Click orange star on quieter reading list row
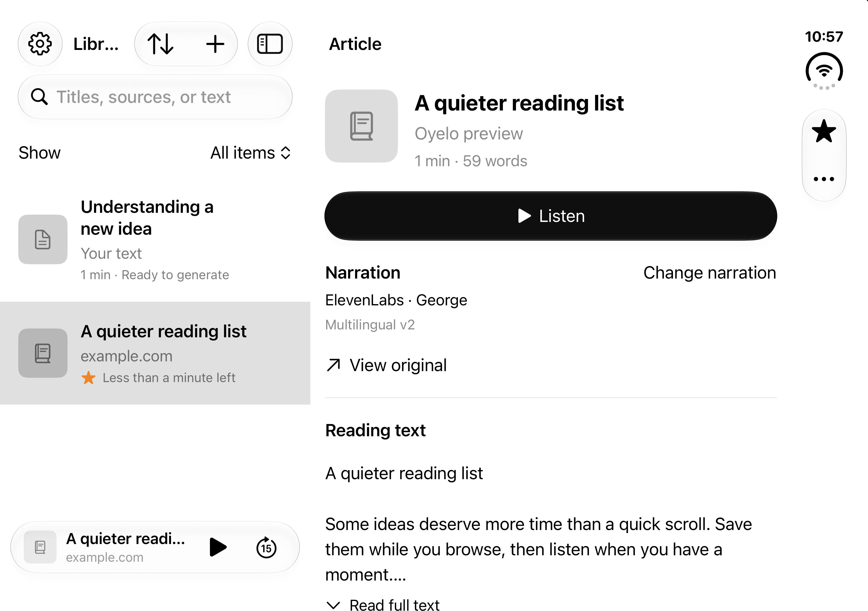 coord(89,377)
